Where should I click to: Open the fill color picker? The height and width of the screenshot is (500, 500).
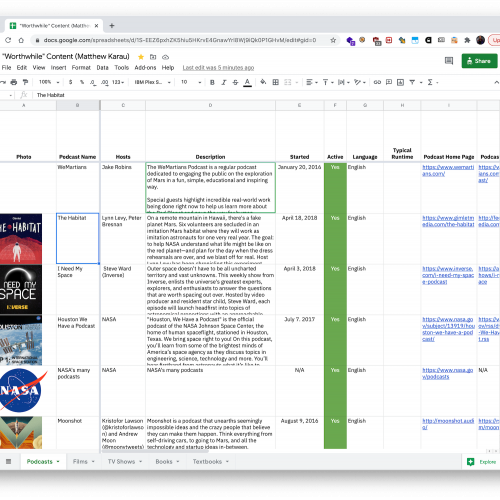pyautogui.click(x=263, y=82)
